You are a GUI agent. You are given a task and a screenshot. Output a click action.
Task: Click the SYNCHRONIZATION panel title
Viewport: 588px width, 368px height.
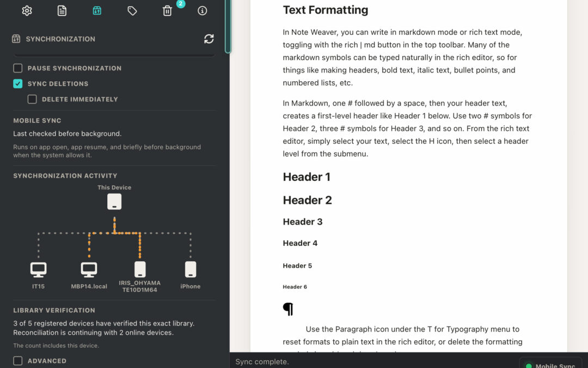(60, 39)
